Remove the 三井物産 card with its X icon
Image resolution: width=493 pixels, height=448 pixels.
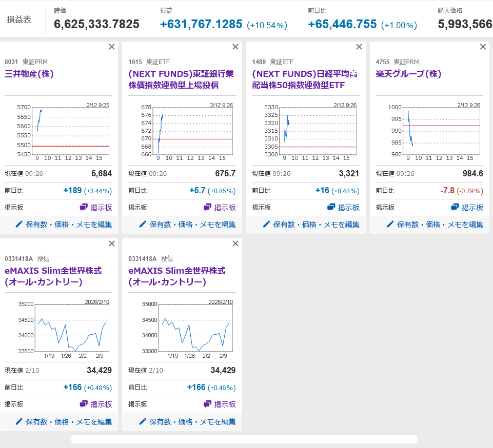tap(112, 47)
